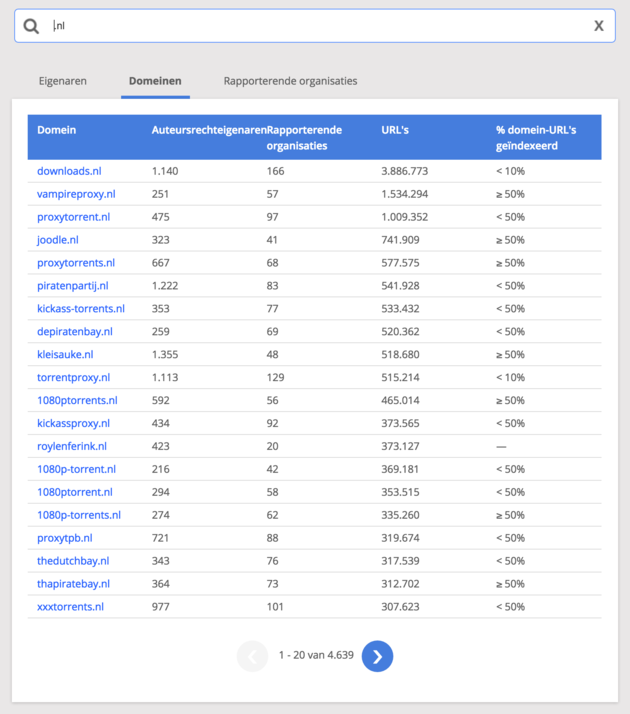Click the Auteursrechteigenaren column header

click(209, 130)
